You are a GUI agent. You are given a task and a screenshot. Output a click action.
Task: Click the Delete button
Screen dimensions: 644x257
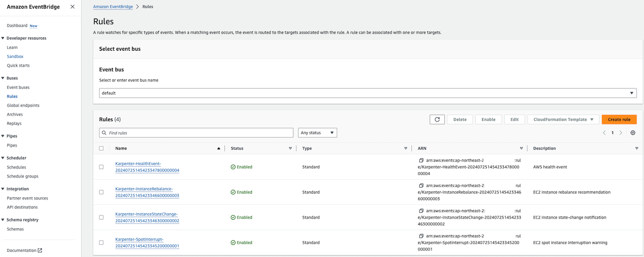click(460, 119)
